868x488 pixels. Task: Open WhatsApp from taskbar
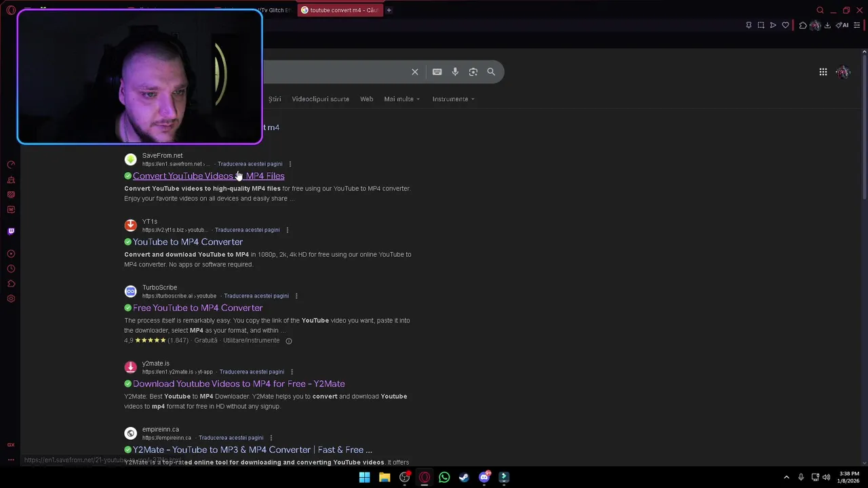(444, 477)
